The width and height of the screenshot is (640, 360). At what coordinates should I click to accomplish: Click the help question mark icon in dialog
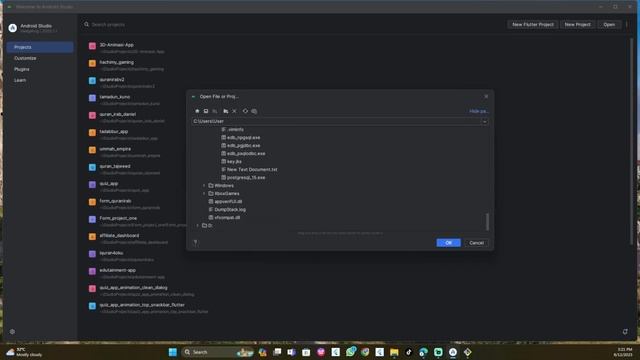coord(196,243)
